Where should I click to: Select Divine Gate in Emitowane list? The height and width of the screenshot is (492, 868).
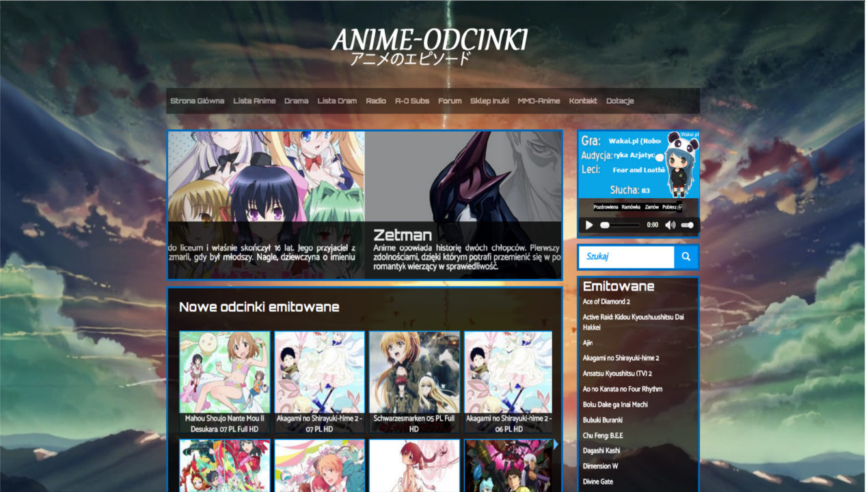coord(598,482)
